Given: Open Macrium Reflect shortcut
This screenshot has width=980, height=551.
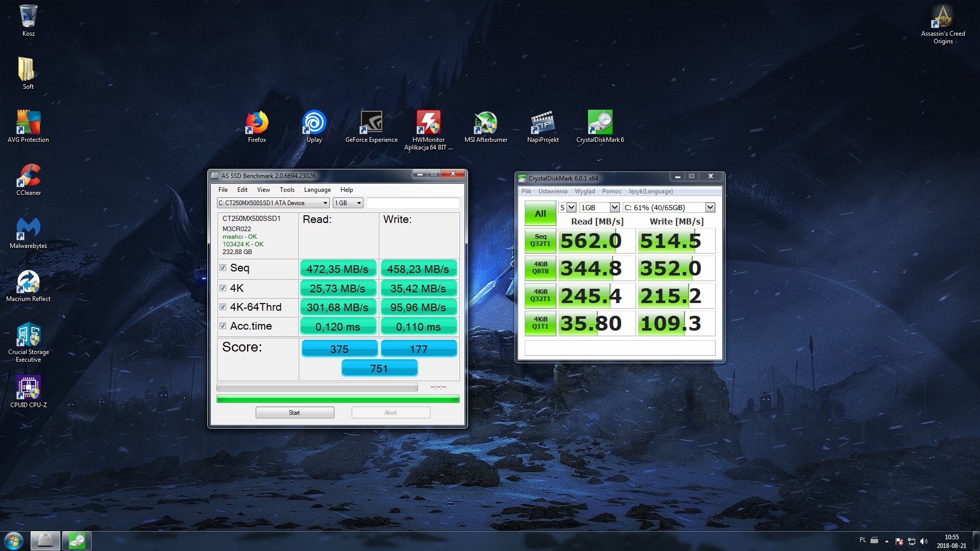Looking at the screenshot, I should tap(28, 285).
